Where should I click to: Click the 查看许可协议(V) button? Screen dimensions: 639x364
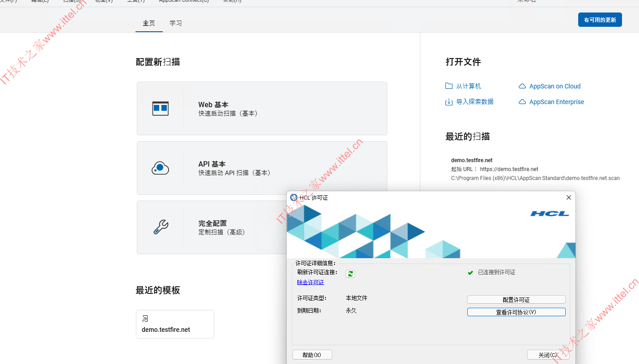(516, 312)
